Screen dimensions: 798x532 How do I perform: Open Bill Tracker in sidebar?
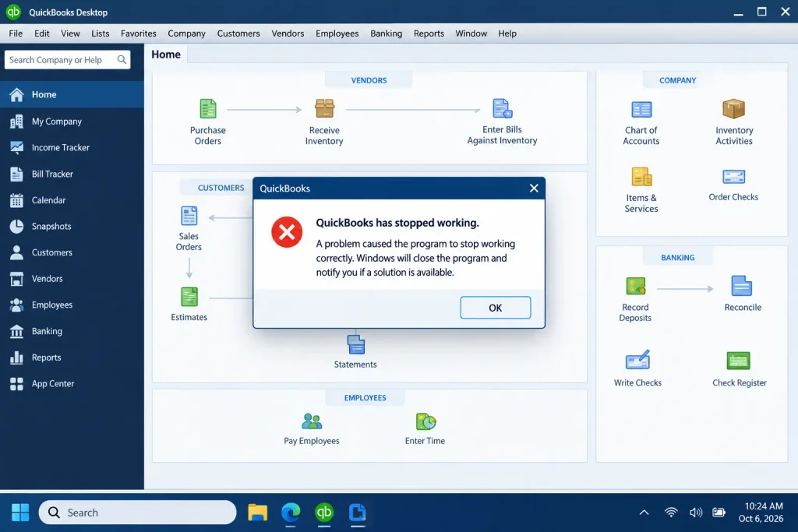[x=72, y=174]
